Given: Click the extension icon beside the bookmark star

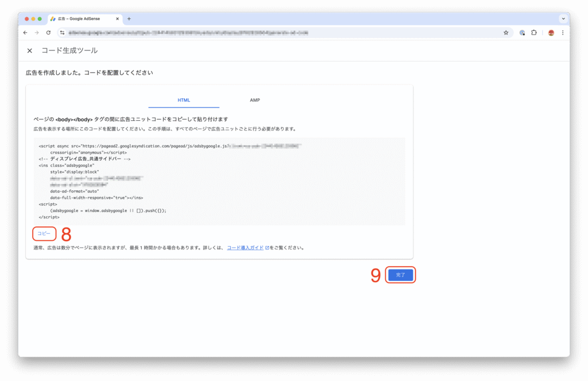Looking at the screenshot, I should 522,33.
